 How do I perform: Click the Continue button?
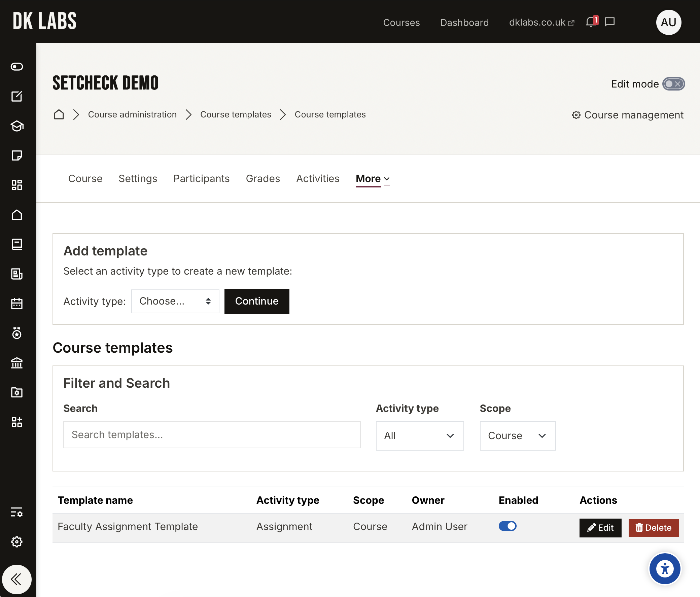click(257, 301)
